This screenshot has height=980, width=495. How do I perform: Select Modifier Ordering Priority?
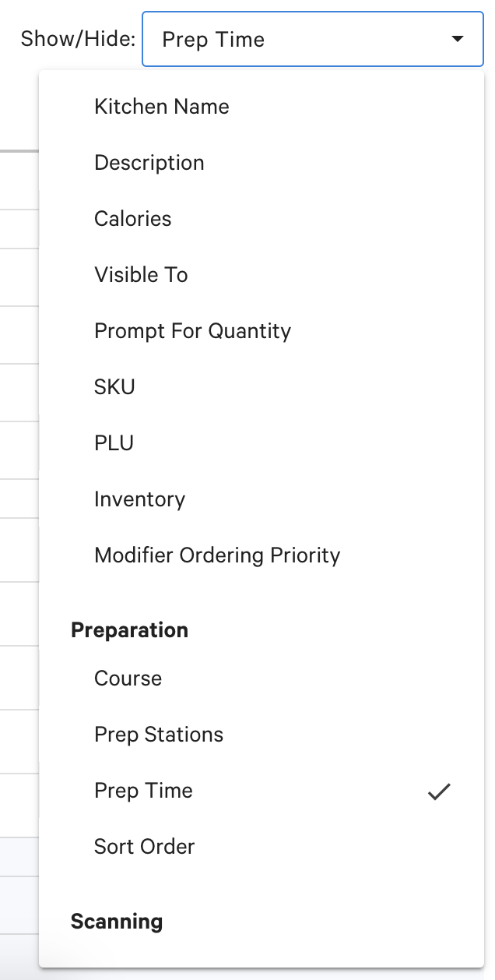click(216, 555)
